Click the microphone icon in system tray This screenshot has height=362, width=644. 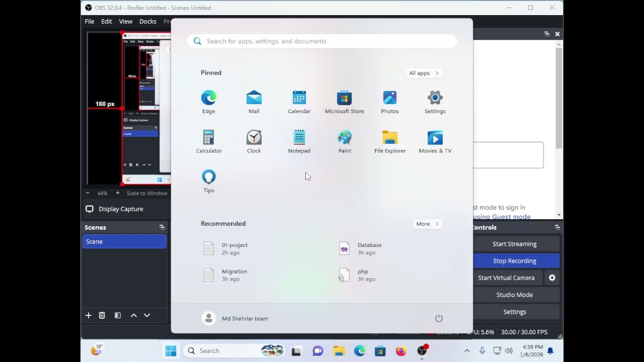pyautogui.click(x=482, y=351)
